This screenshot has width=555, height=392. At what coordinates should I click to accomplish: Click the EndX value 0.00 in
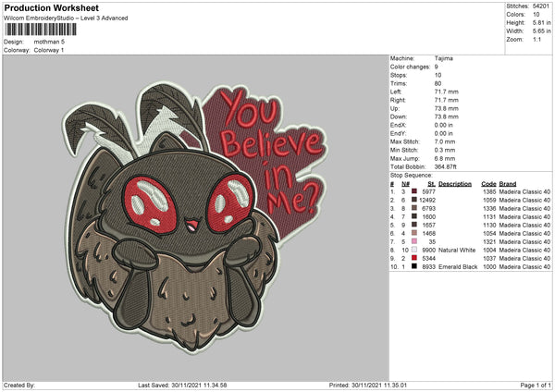(x=443, y=125)
